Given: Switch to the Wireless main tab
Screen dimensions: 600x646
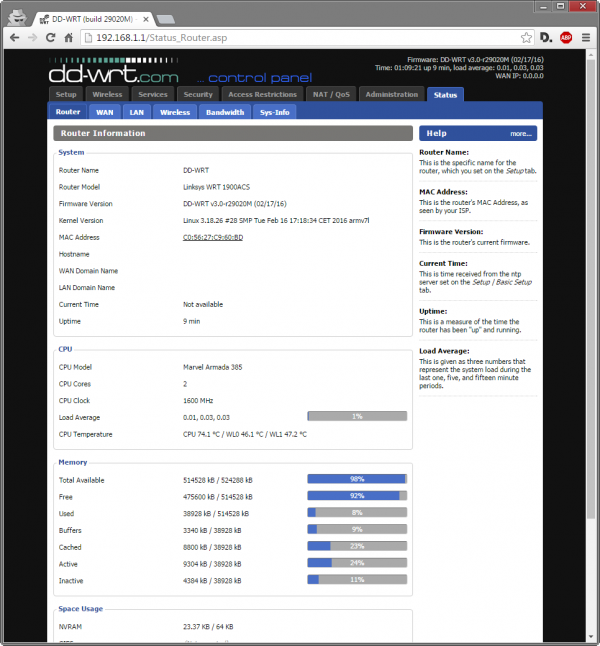Looking at the screenshot, I should pyautogui.click(x=107, y=94).
